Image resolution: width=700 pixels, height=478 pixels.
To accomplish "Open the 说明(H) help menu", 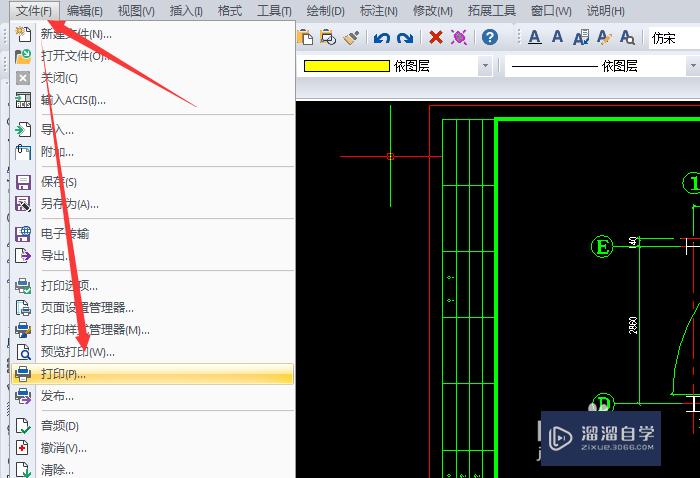I will (605, 11).
